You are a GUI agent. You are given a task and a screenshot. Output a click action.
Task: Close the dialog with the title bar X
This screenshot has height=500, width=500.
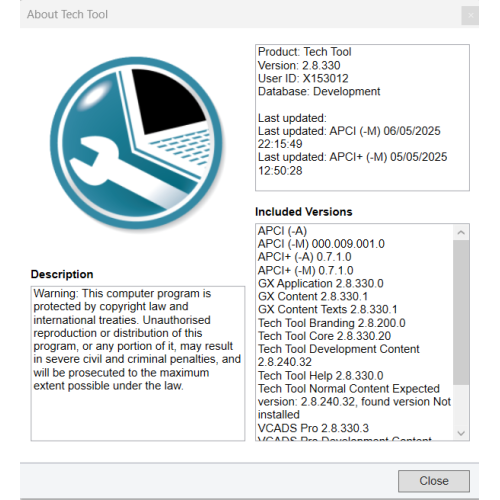click(470, 15)
